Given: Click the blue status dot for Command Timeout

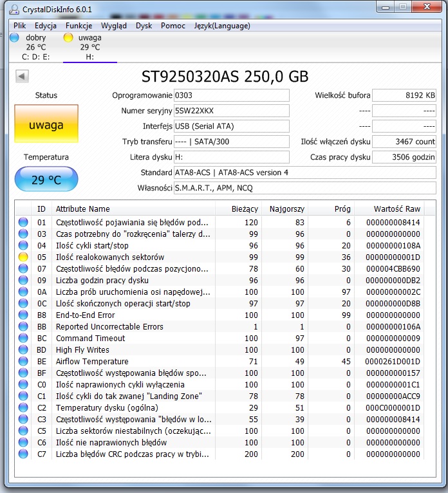Looking at the screenshot, I should coord(23,339).
